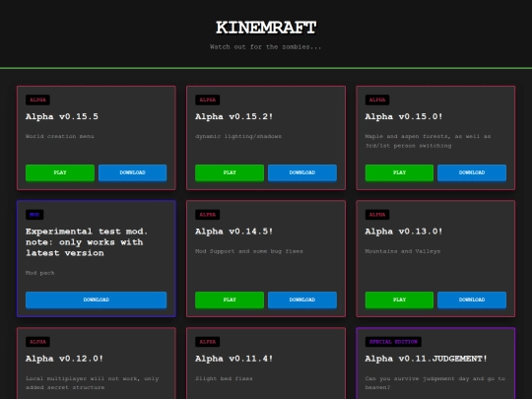Download Alpha v0.15.2!
This screenshot has height=399, width=532.
coord(302,172)
